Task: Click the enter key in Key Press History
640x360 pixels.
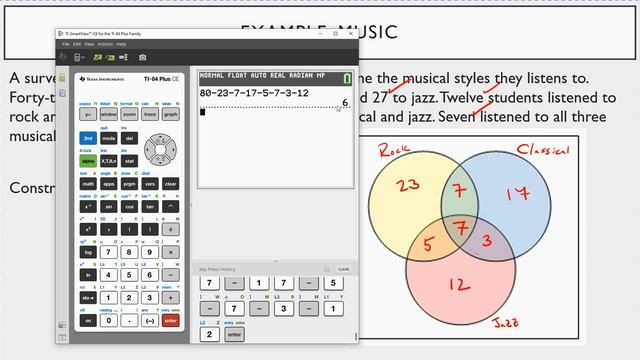Action: [234, 335]
